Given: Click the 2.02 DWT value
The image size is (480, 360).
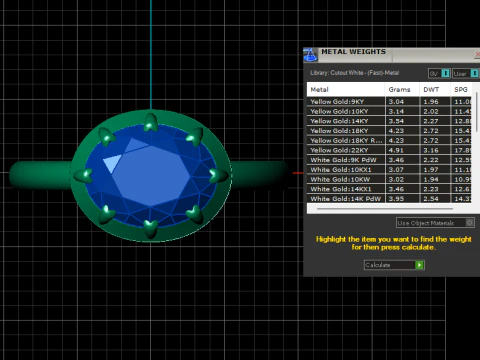Looking at the screenshot, I should tap(431, 111).
